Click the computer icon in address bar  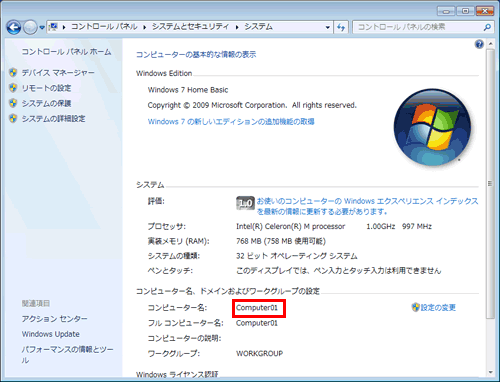coord(53,27)
